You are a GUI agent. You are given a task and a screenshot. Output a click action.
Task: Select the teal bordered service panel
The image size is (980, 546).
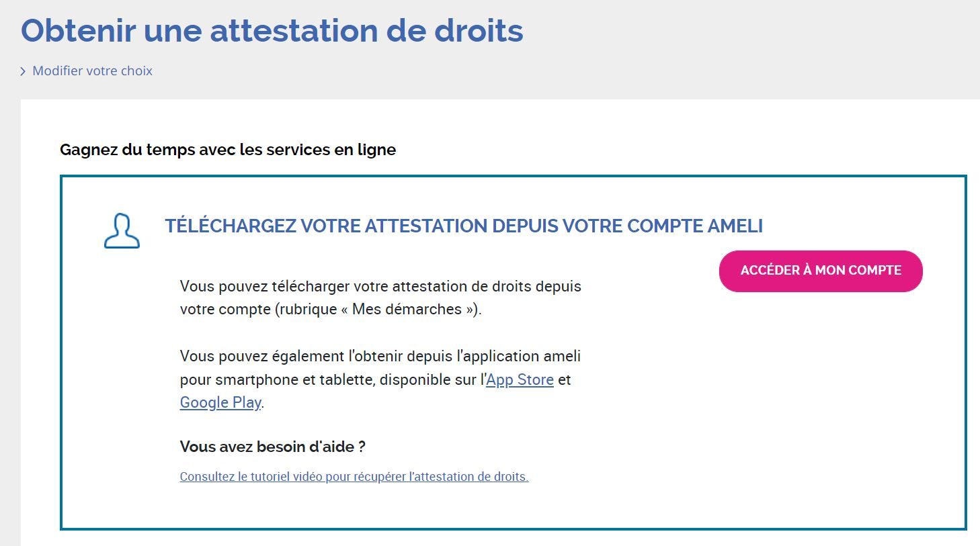(514, 351)
